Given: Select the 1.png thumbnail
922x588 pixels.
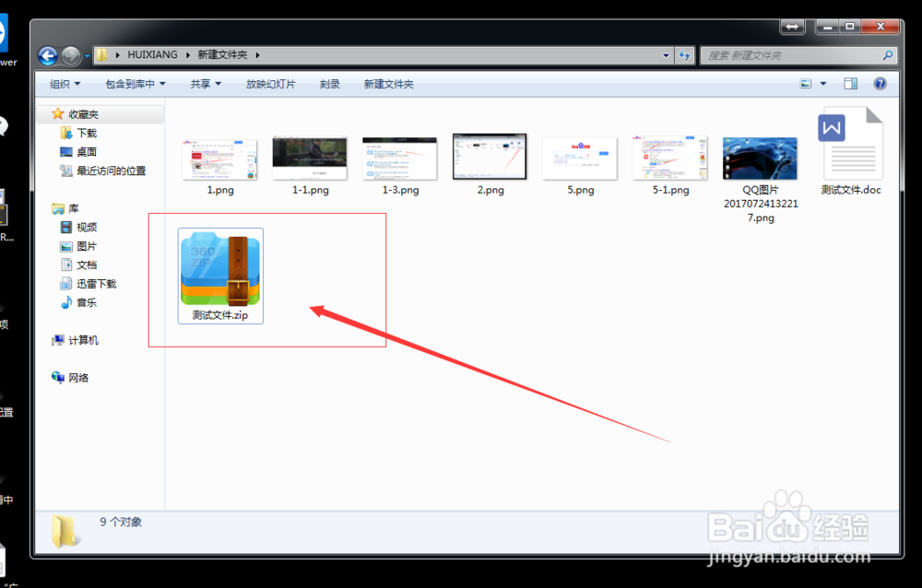Looking at the screenshot, I should (x=220, y=159).
